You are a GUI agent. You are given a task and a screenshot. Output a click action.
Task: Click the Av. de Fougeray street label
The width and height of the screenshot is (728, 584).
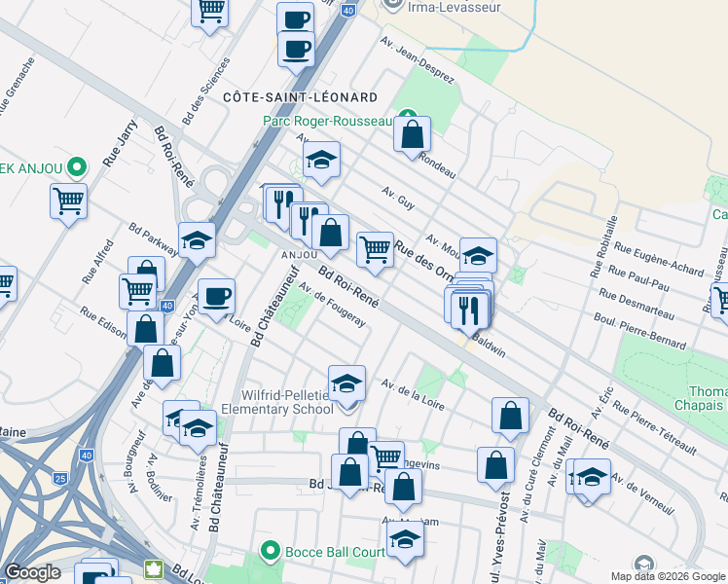click(x=332, y=304)
